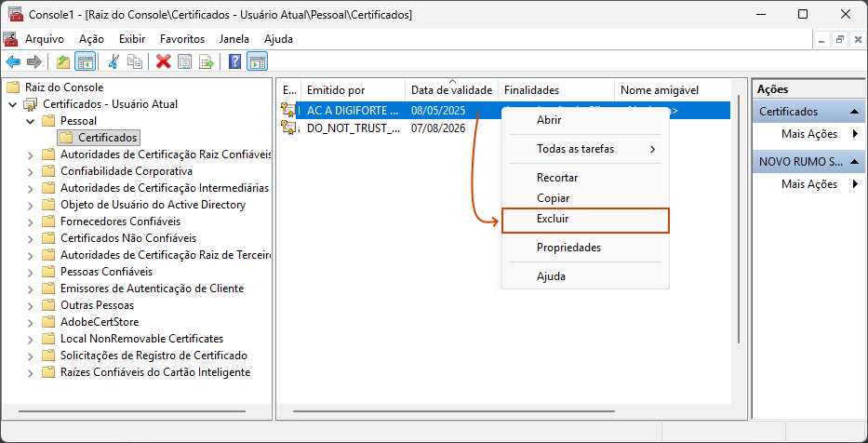Click the Cut scissors toolbar icon
Image resolution: width=868 pixels, height=443 pixels.
tap(114, 61)
